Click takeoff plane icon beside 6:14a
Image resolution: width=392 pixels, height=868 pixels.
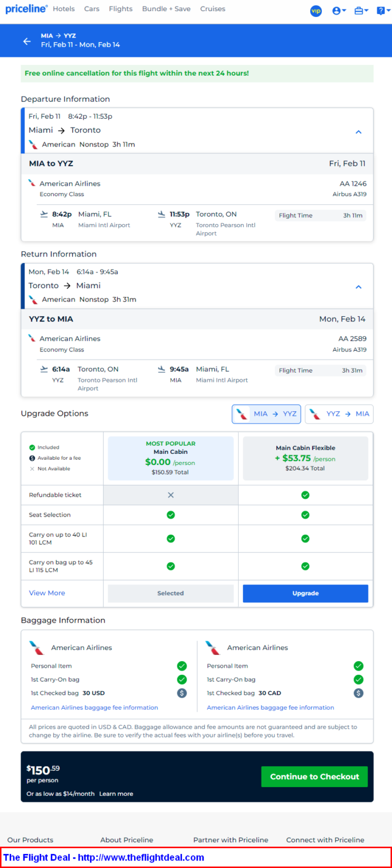tap(44, 370)
